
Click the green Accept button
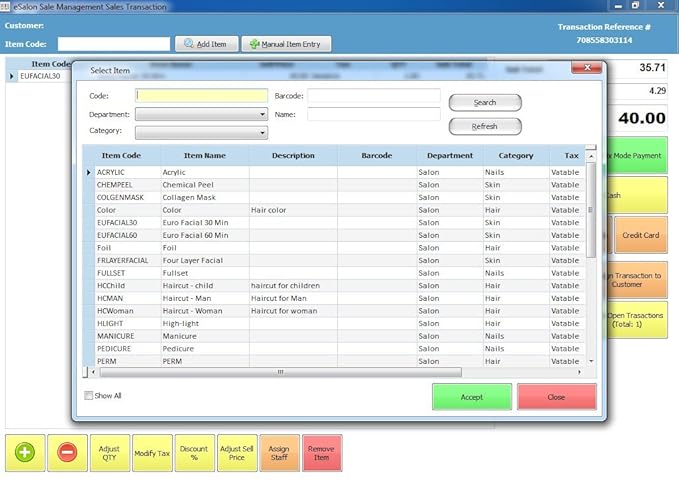tap(471, 397)
